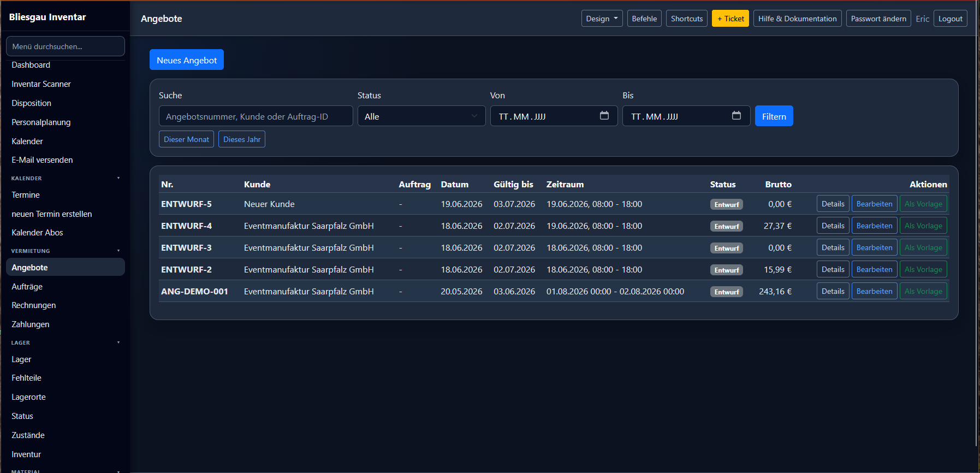Click Bearbeiten for ENTWURF-2
Screen dimensions: 980x473
(x=875, y=269)
